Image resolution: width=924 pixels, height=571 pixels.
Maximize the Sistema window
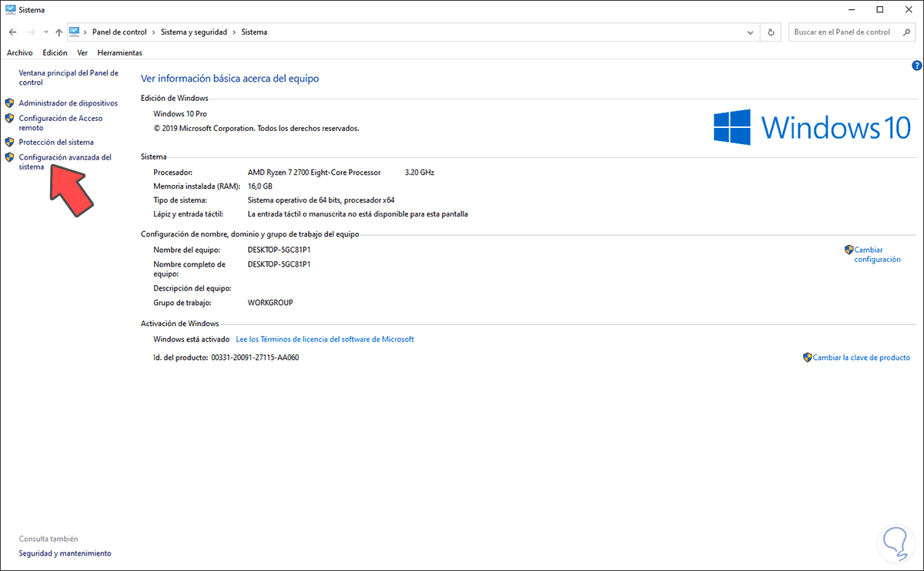coord(879,9)
